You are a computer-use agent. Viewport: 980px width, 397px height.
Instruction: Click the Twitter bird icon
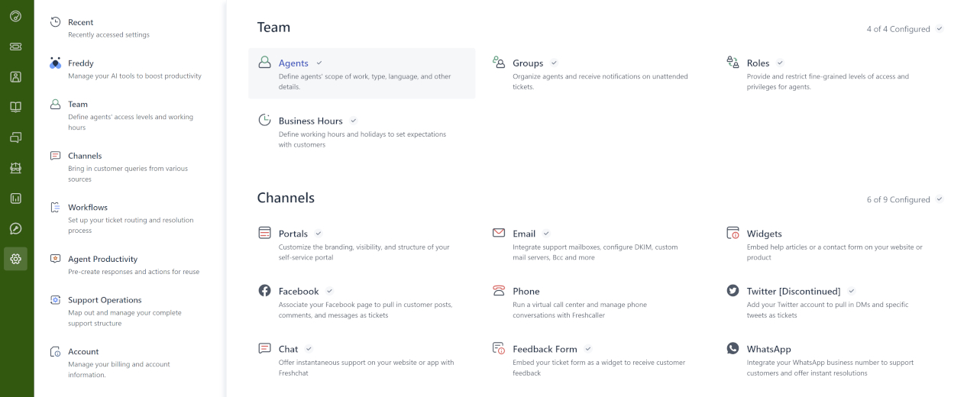(733, 291)
